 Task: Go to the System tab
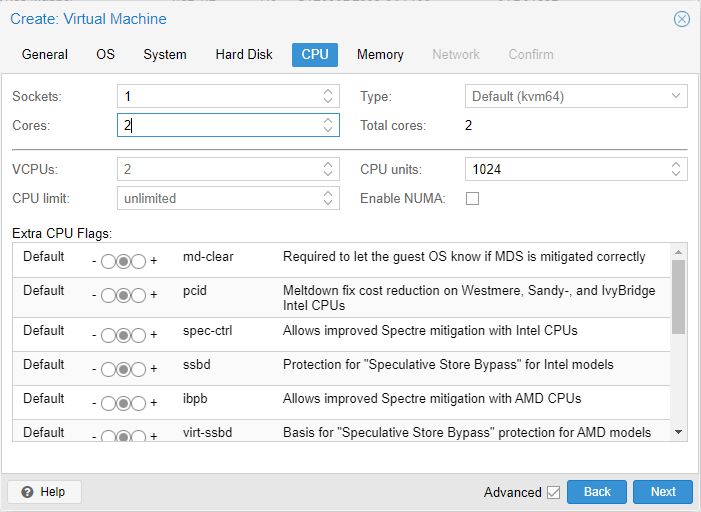165,55
